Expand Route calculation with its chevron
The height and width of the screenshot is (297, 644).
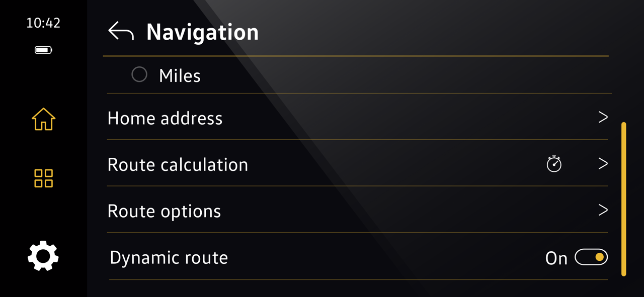[x=603, y=163]
